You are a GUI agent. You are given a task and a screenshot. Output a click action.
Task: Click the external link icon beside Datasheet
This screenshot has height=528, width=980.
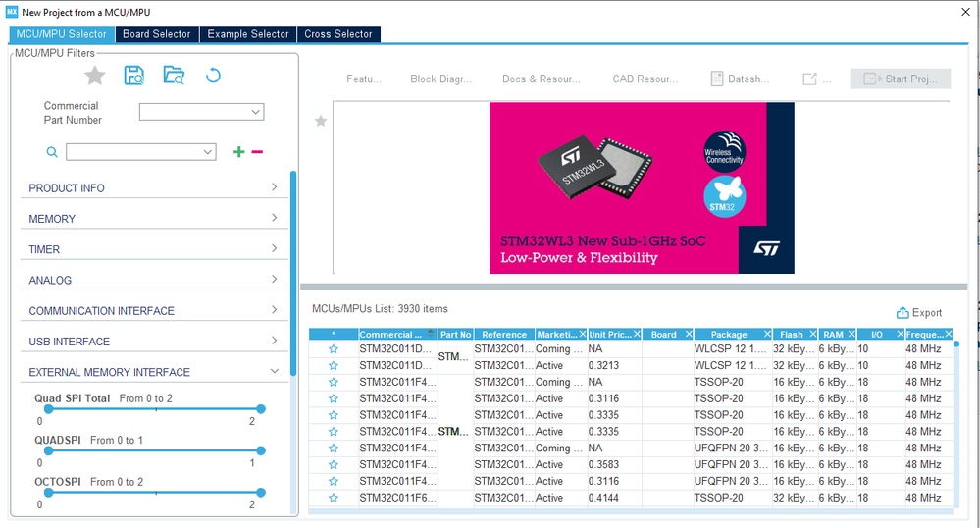tap(809, 79)
